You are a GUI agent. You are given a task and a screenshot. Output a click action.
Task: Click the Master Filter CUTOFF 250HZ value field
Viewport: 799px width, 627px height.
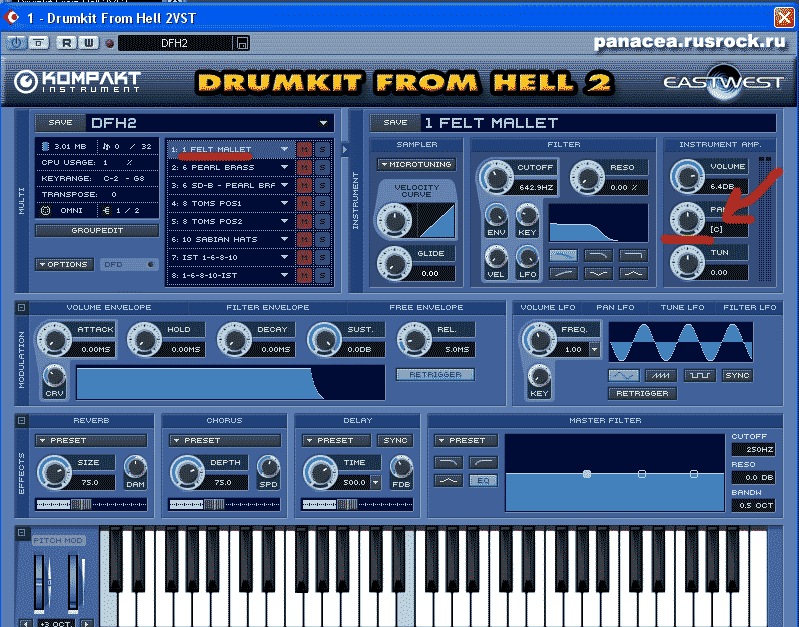753,450
